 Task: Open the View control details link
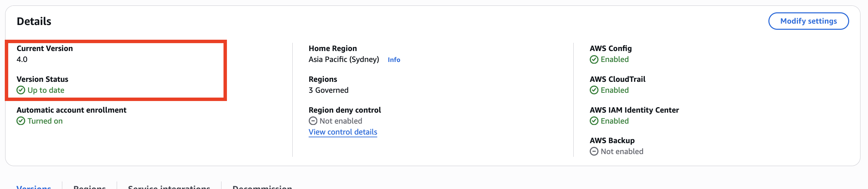pos(343,132)
